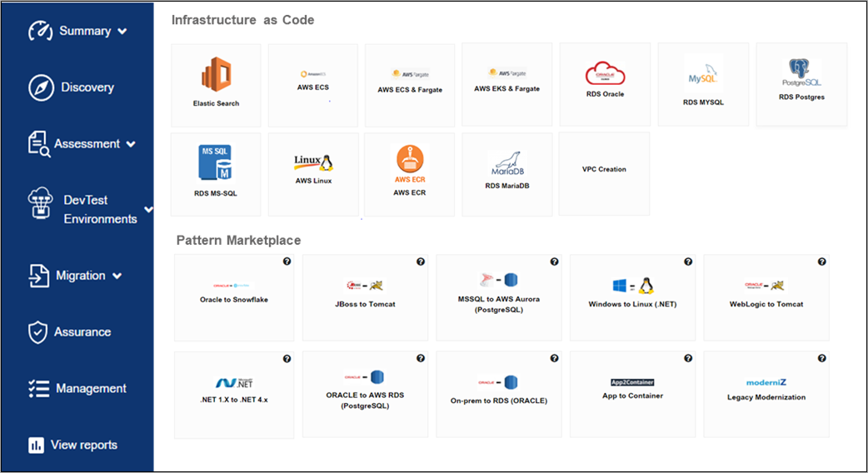Open the Migration sidebar label
868x473 pixels.
pos(81,276)
